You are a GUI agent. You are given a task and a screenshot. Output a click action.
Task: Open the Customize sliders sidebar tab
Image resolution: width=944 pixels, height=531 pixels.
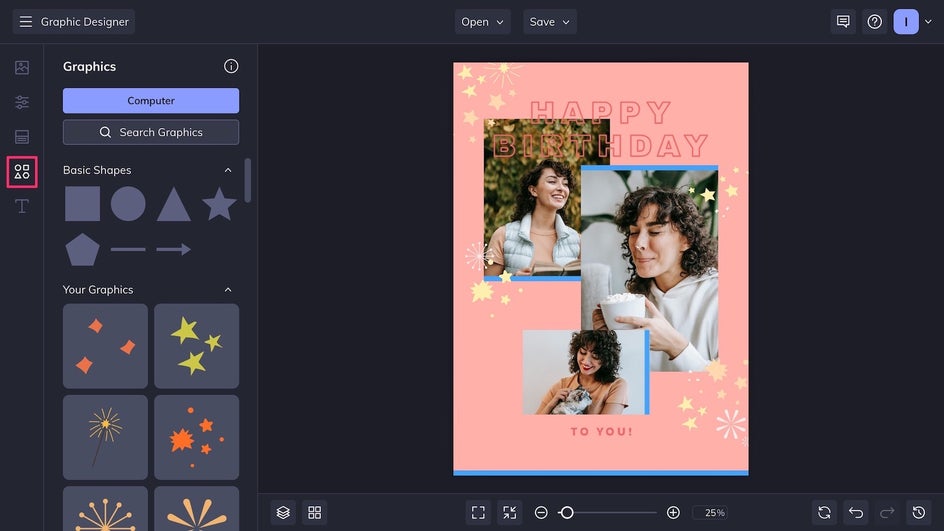22,102
